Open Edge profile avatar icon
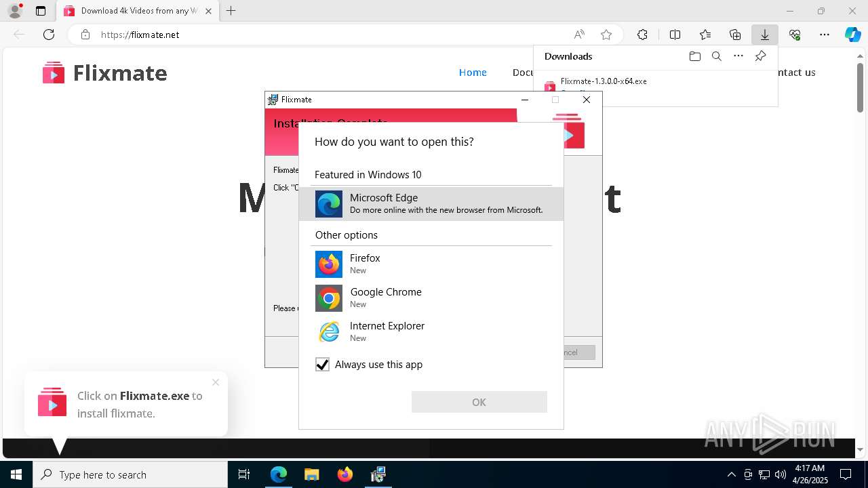868x488 pixels. click(x=15, y=11)
